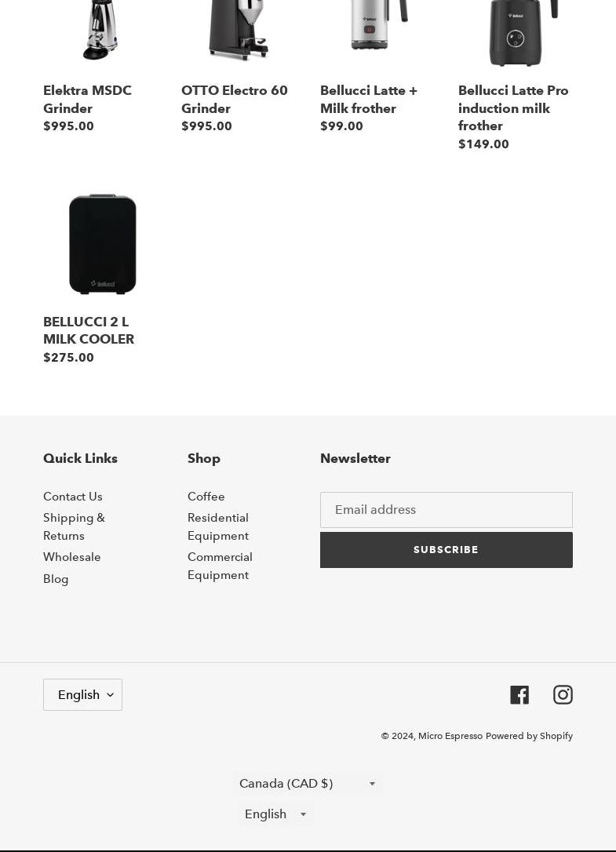The image size is (616, 852).
Task: Open the Blog link
Action: pos(56,578)
